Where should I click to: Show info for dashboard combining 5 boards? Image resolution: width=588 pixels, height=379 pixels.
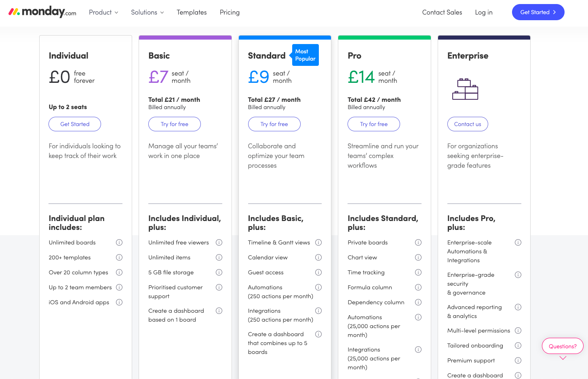pos(318,334)
